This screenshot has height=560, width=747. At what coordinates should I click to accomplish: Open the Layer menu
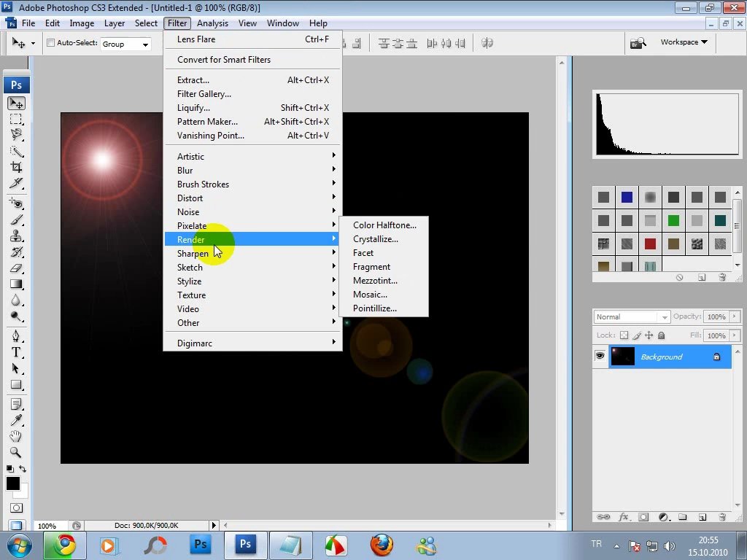coord(115,23)
